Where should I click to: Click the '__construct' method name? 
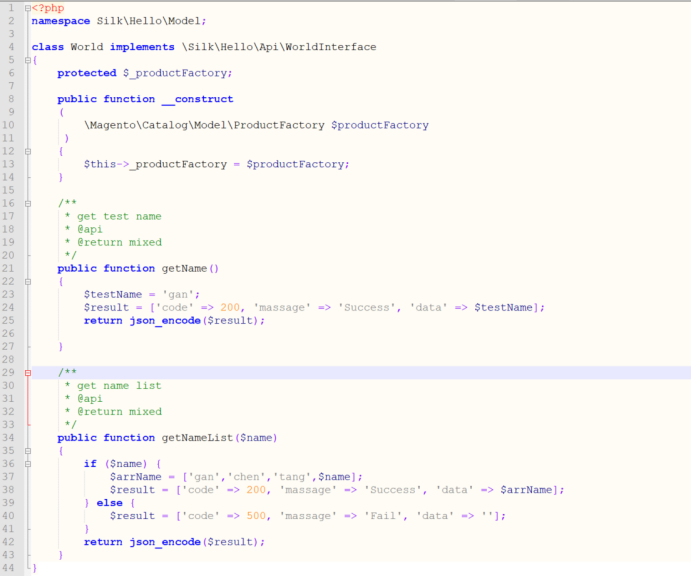[x=197, y=99]
